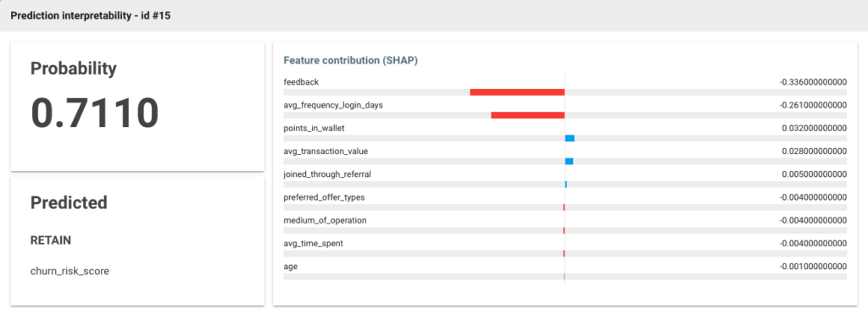Image resolution: width=868 pixels, height=320 pixels.
Task: Select the age feature label
Action: pos(291,267)
